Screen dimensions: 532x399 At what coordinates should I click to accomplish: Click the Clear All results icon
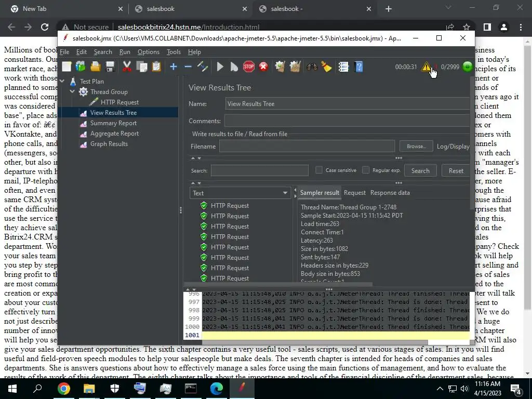click(295, 66)
